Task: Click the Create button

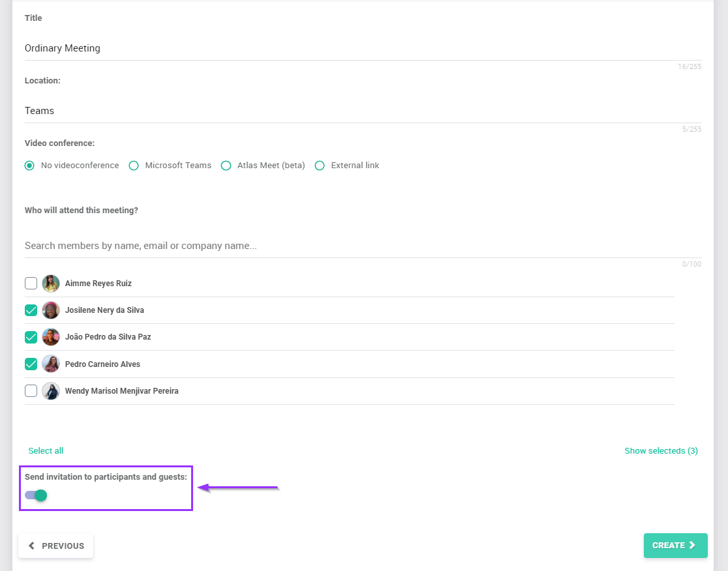Action: (x=676, y=546)
